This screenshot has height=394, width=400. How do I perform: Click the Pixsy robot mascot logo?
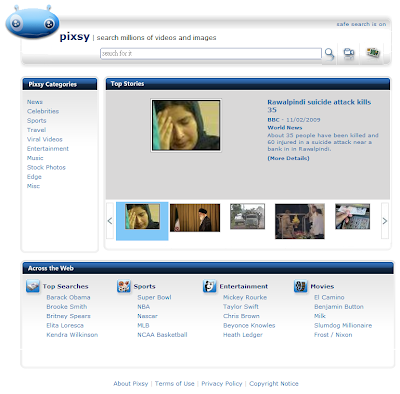tap(32, 22)
